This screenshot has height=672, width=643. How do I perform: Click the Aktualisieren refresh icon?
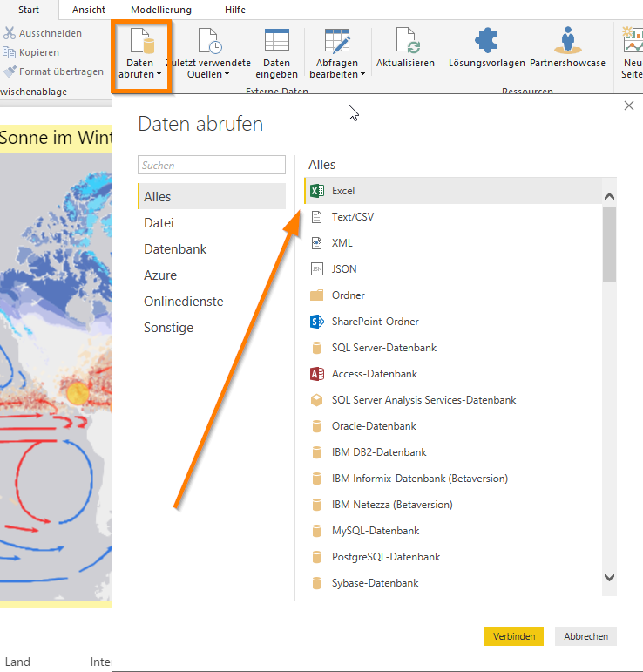click(408, 40)
